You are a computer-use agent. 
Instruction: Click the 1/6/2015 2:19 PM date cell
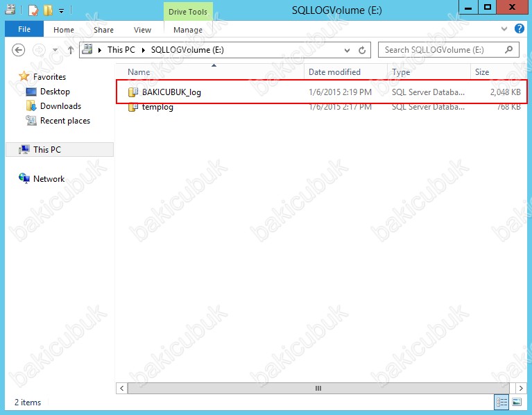[x=340, y=92]
